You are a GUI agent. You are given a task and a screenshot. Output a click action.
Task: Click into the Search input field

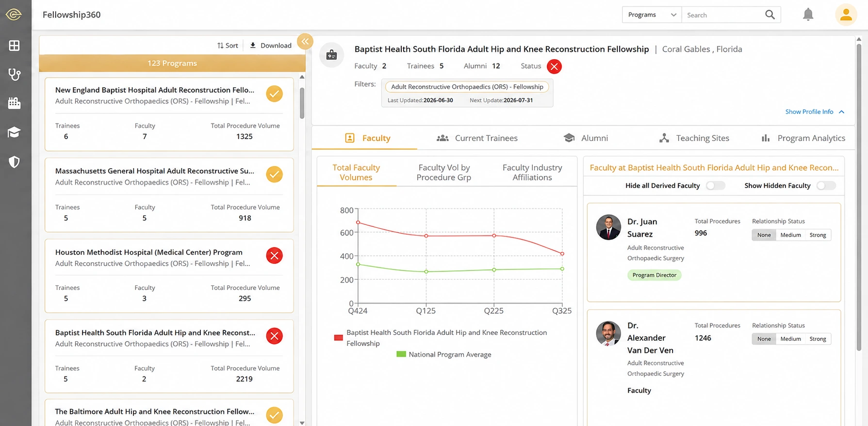722,15
